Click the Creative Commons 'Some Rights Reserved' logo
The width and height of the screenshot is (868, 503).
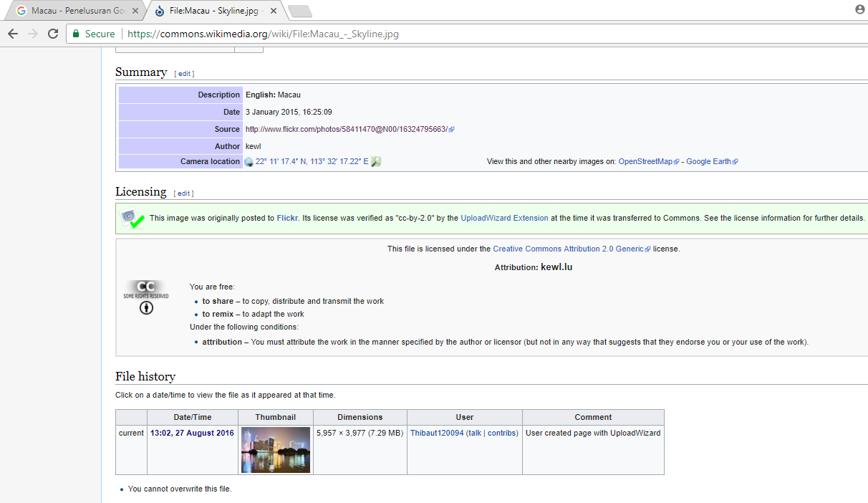tap(146, 289)
